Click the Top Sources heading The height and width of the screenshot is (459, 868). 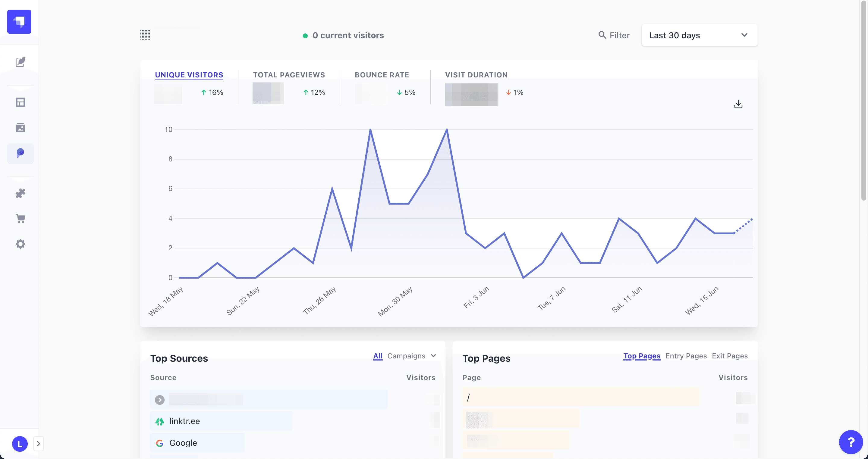point(179,358)
